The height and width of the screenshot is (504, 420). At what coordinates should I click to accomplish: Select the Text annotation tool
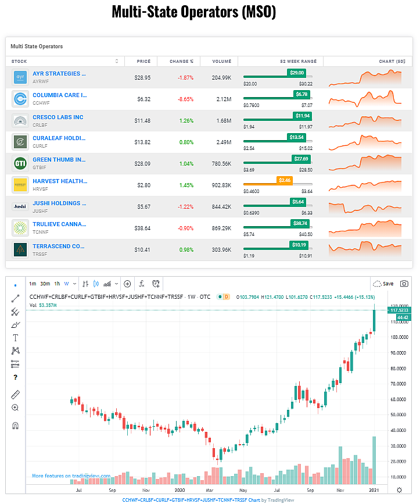tap(15, 338)
